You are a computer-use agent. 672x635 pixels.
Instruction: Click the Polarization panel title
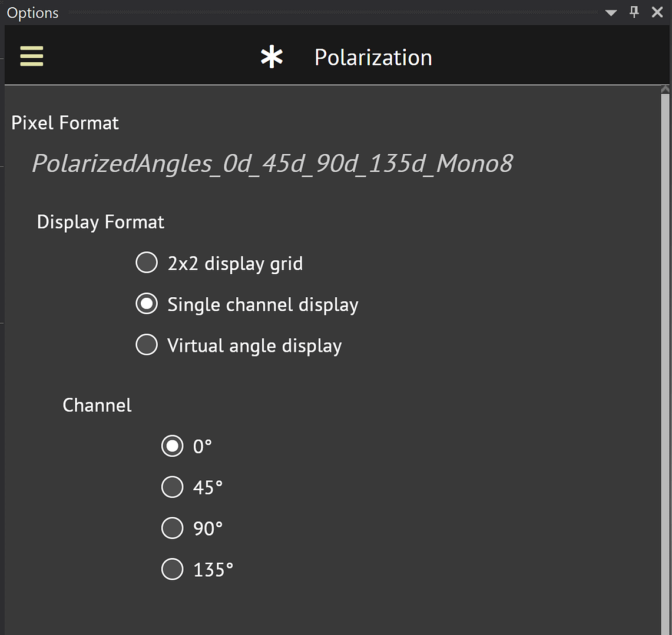(x=373, y=56)
